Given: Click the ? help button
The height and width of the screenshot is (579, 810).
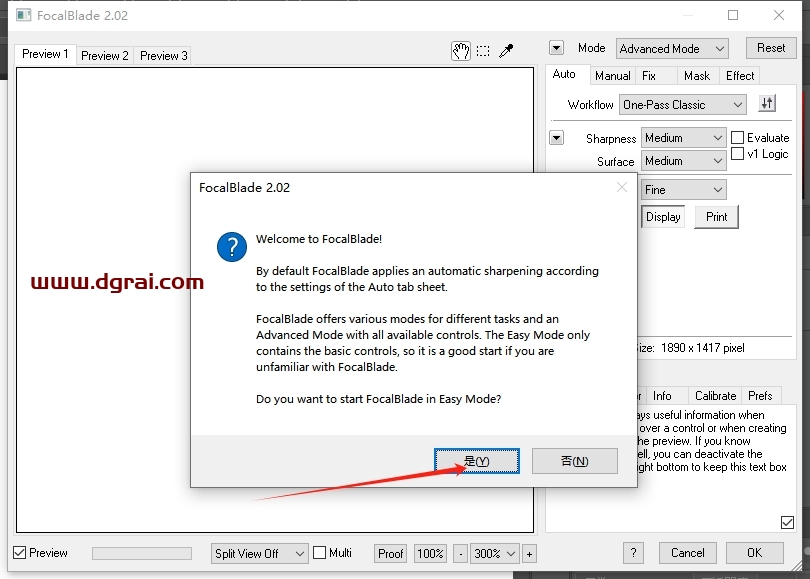Looking at the screenshot, I should pyautogui.click(x=633, y=553).
